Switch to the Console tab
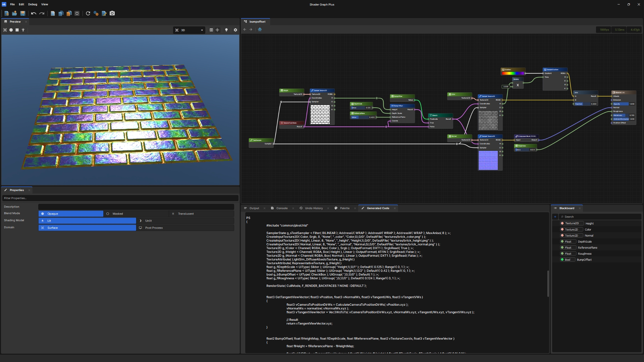This screenshot has width=644, height=362. (282, 208)
